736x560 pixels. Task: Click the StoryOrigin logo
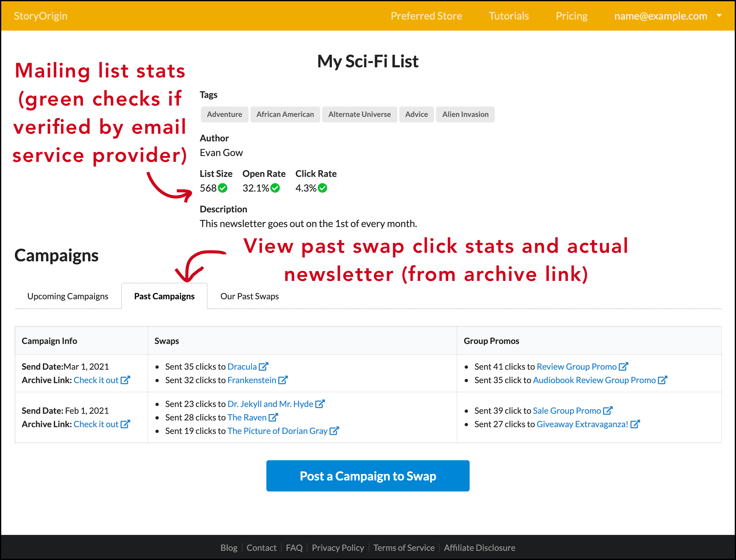tap(40, 16)
